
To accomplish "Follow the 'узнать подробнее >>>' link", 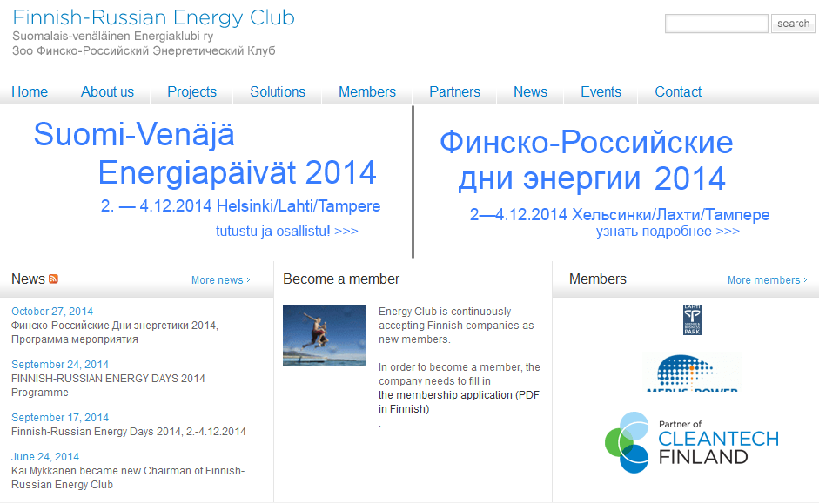I will (668, 232).
